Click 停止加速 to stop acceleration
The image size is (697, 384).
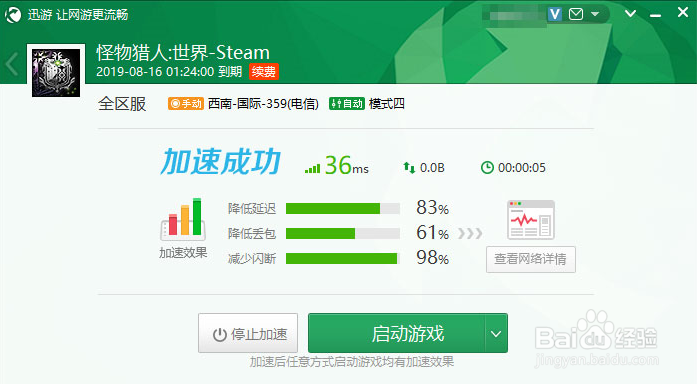[248, 333]
